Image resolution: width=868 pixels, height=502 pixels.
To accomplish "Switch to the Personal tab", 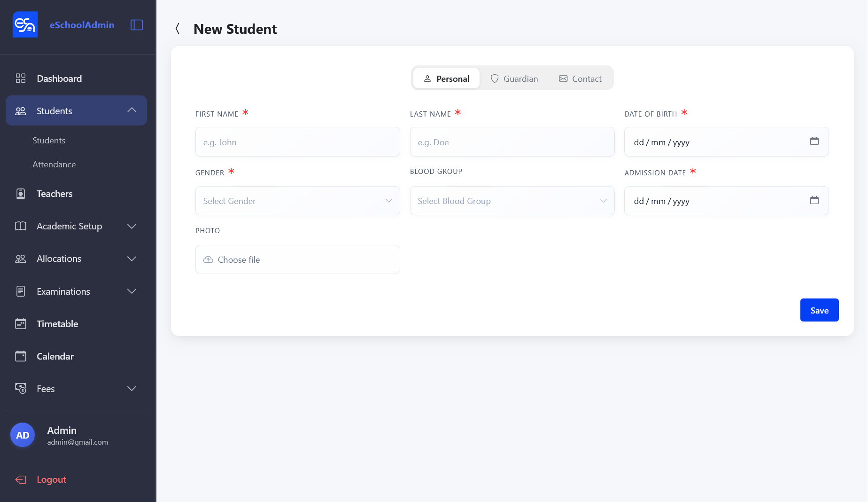I will pos(447,78).
